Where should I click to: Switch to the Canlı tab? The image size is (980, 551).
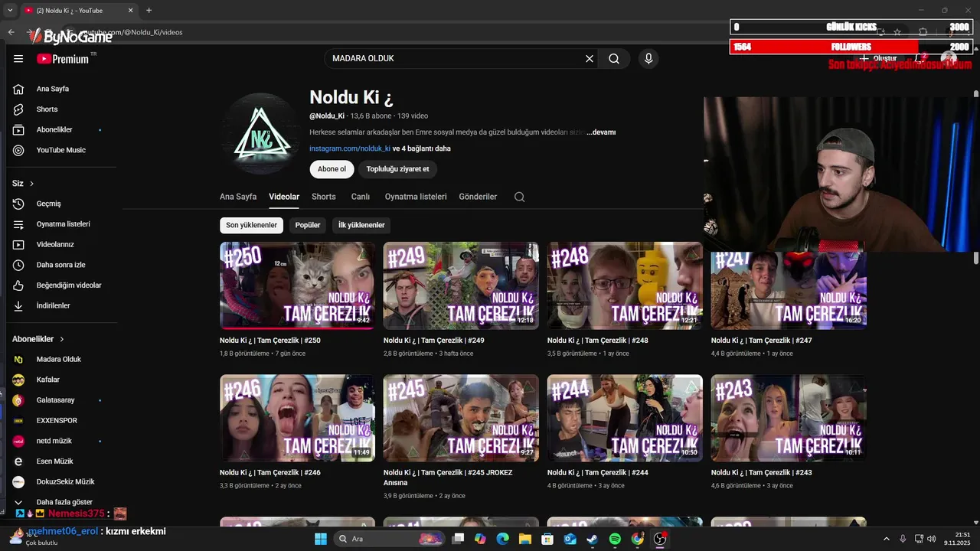[x=361, y=197]
